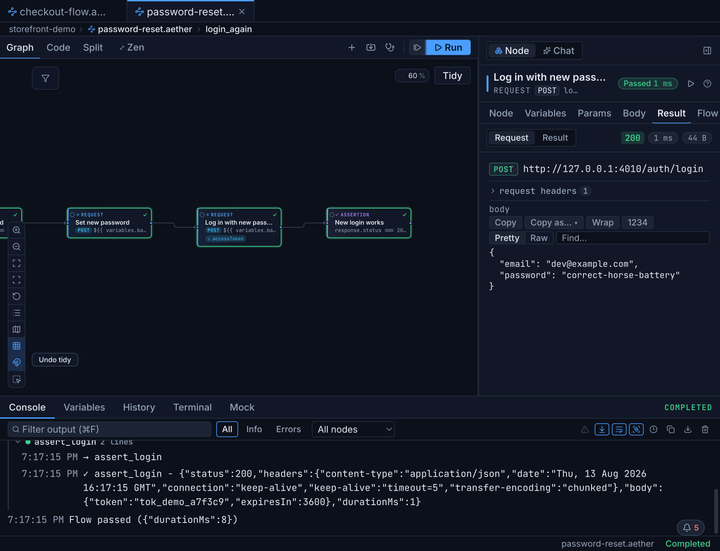This screenshot has height=551, width=720.
Task: Switch to the Code view tab
Action: [x=58, y=47]
